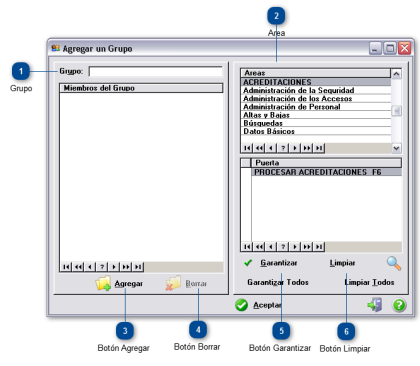The width and height of the screenshot is (420, 366).
Task: Click the exit door icon
Action: pyautogui.click(x=375, y=305)
